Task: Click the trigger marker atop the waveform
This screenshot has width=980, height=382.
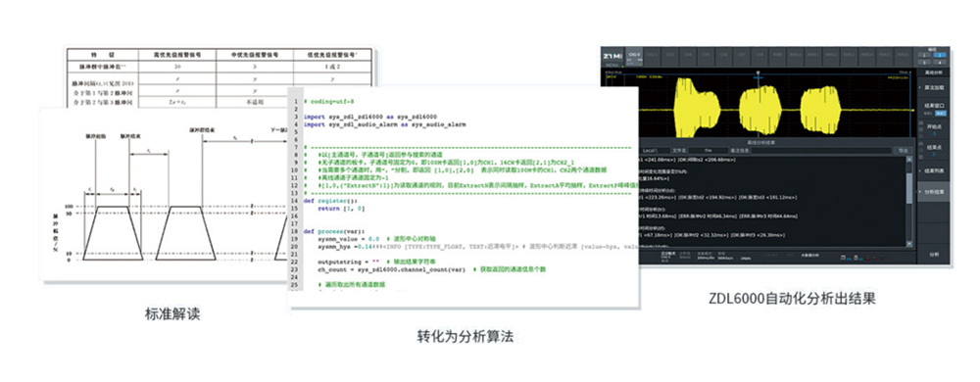Action: pyautogui.click(x=759, y=73)
